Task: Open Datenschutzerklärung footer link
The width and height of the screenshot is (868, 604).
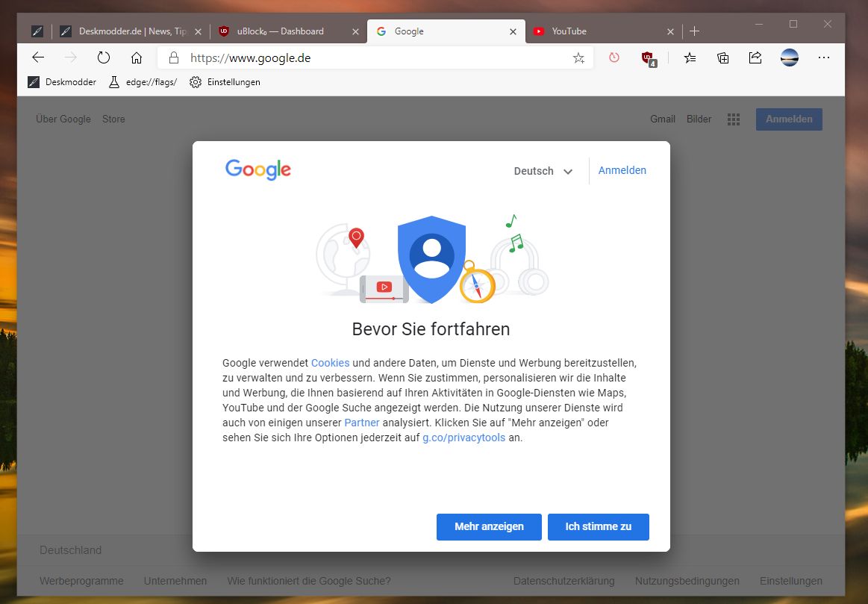Action: click(x=563, y=582)
